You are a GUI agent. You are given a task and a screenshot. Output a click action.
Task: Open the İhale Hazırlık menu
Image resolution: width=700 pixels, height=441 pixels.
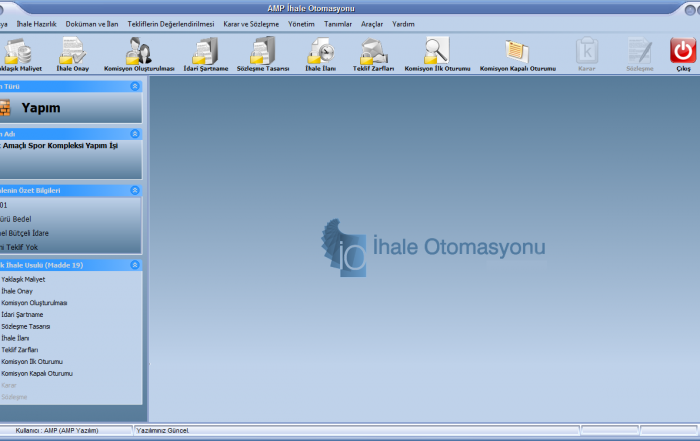pyautogui.click(x=37, y=23)
